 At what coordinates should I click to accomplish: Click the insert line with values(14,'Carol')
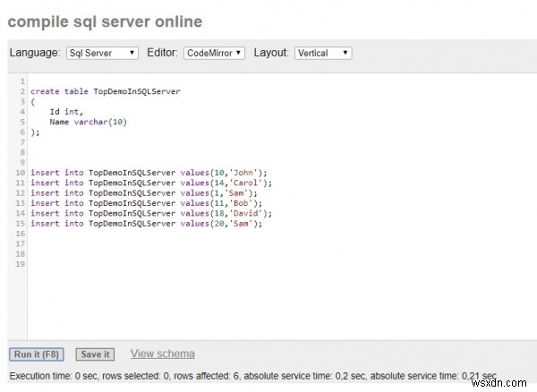point(151,183)
